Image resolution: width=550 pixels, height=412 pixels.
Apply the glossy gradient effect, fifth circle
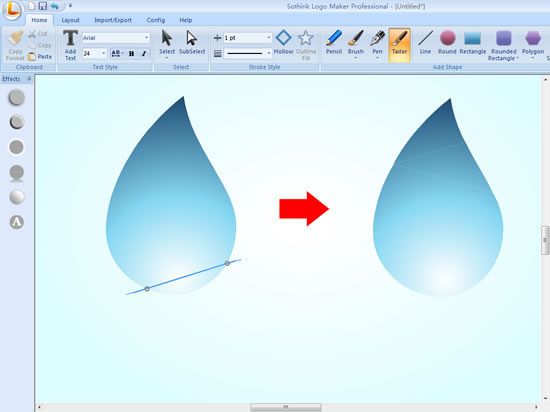point(16,197)
